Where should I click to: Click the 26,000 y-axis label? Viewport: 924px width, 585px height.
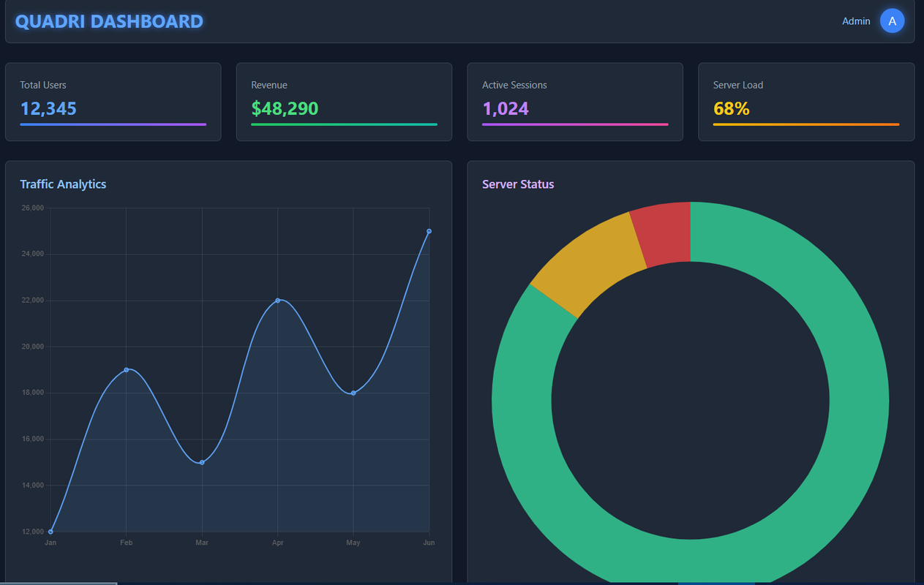click(x=33, y=208)
